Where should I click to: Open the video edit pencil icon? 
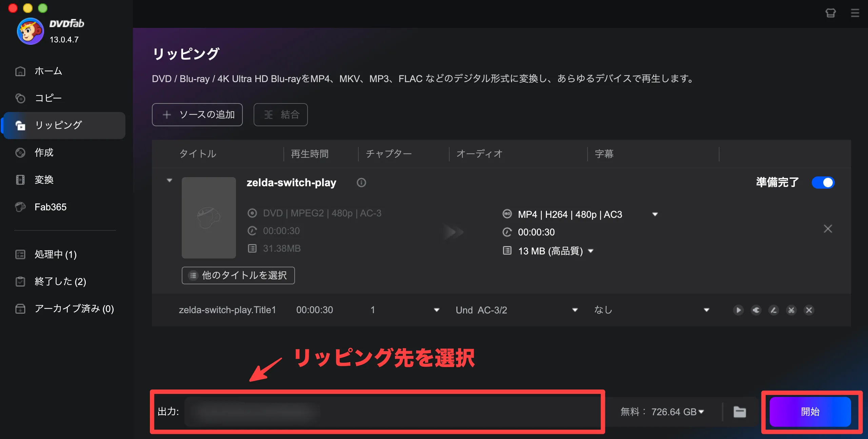coord(773,310)
